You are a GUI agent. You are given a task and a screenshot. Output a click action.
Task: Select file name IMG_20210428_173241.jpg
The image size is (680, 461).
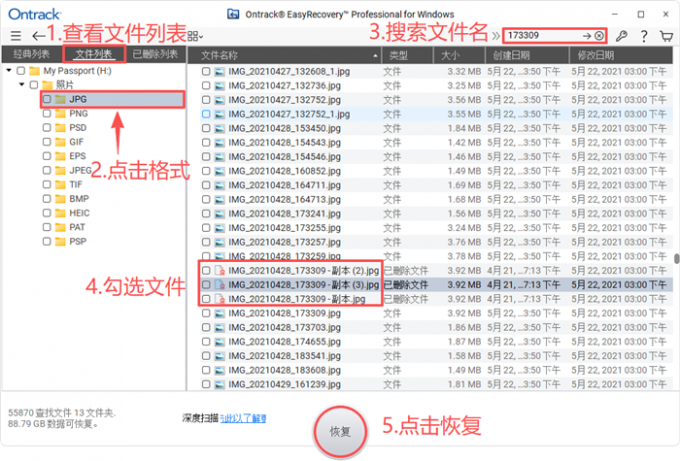284,213
